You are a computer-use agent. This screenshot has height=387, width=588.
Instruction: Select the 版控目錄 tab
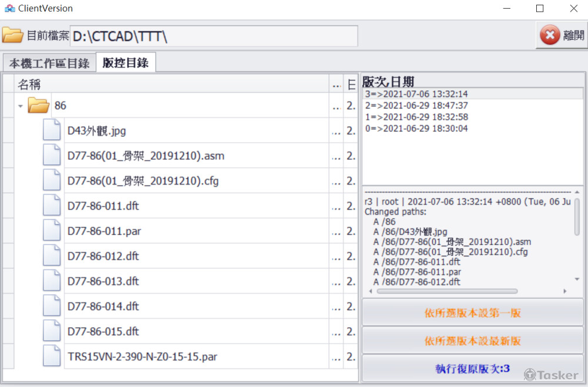[125, 63]
